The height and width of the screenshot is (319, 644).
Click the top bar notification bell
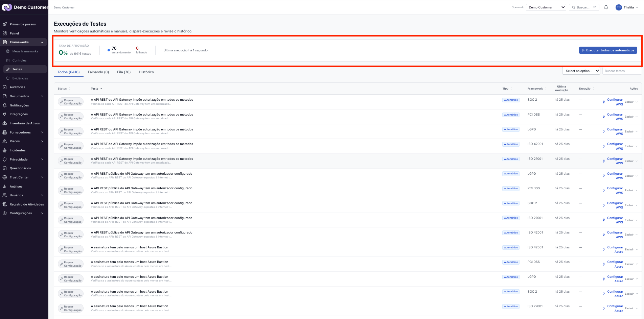click(x=606, y=7)
